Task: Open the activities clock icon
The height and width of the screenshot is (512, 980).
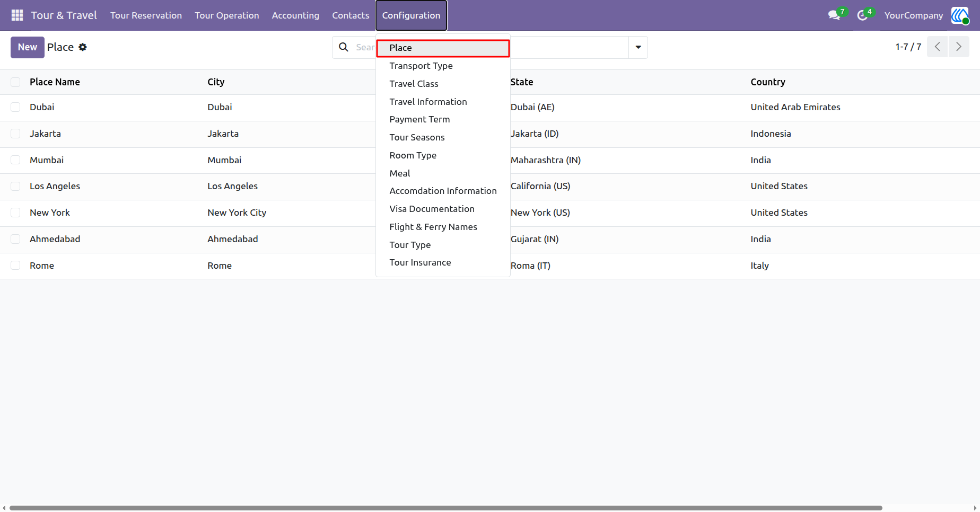Action: point(862,15)
